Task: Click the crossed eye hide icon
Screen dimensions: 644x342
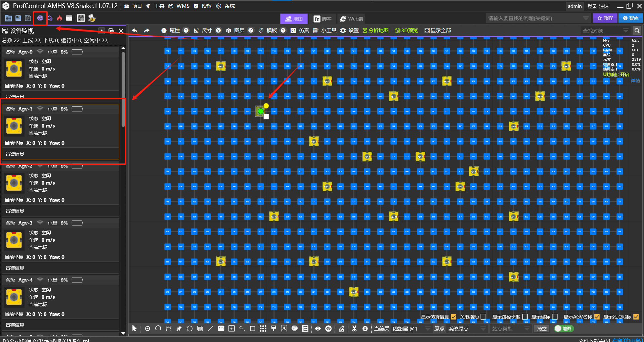Action: [x=329, y=329]
